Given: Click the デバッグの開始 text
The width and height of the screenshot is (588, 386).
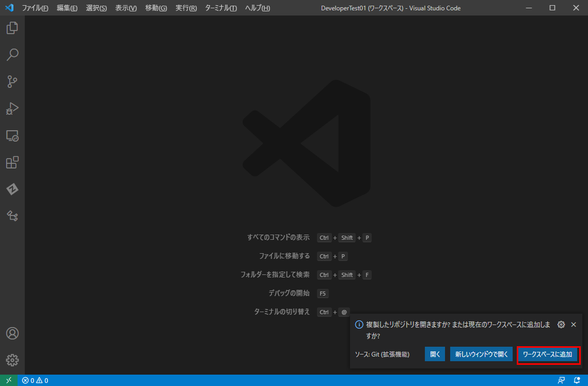Looking at the screenshot, I should pos(289,293).
